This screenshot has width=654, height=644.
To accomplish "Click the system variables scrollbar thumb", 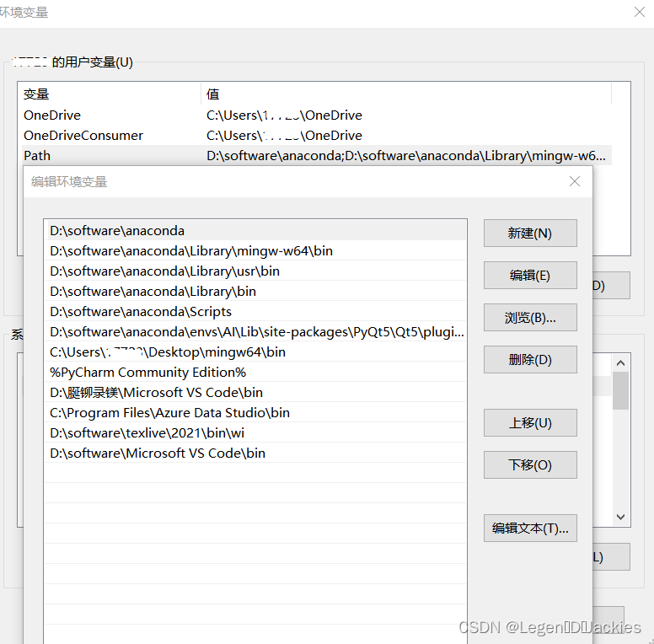I will [x=620, y=390].
